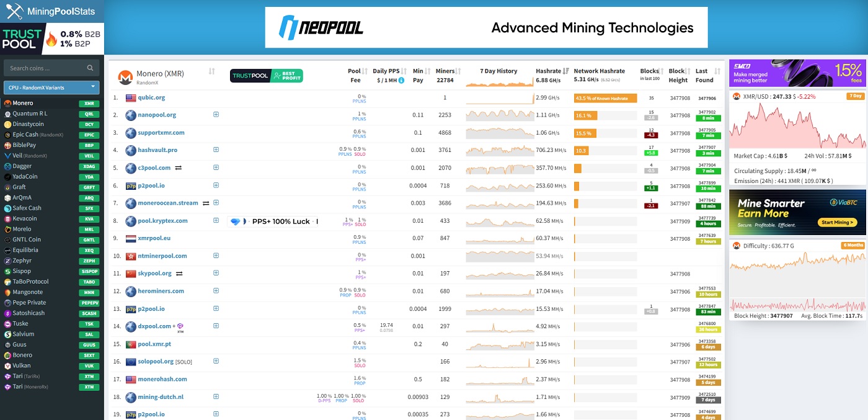Screen dimensions: 868x420
Task: Click the XTM merged-mining icon beside dxpool.com
Action: pos(180,326)
